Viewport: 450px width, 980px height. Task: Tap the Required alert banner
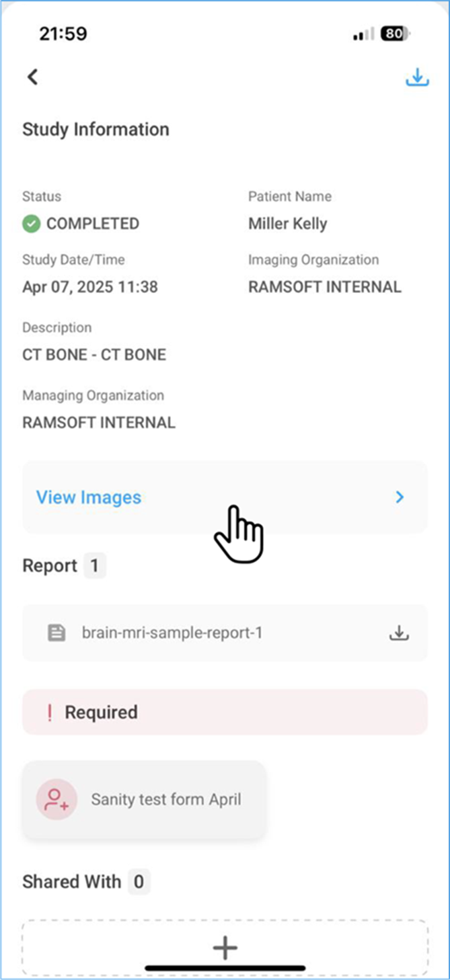225,712
